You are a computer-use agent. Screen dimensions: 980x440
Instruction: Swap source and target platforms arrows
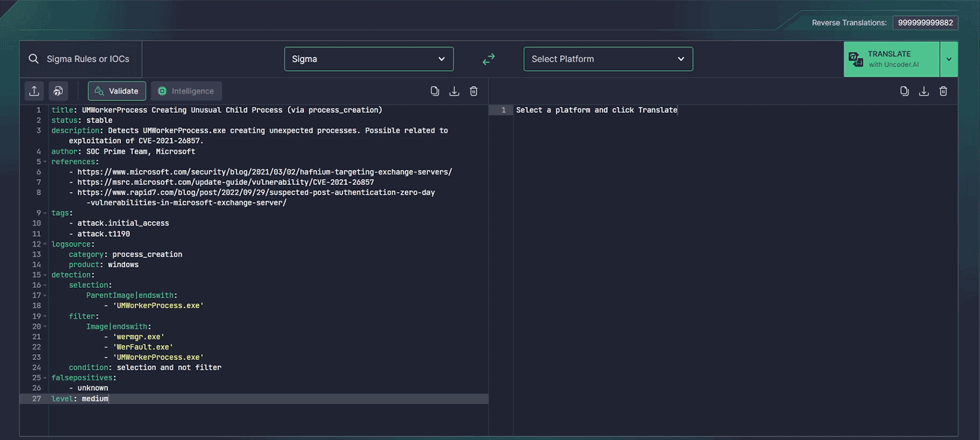489,59
